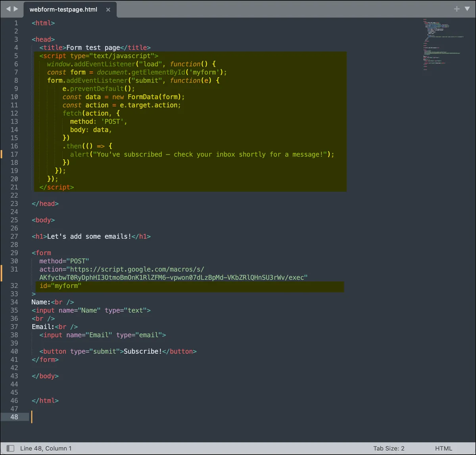The image size is (476, 455).
Task: Click the body: data, line
Action: 91,130
